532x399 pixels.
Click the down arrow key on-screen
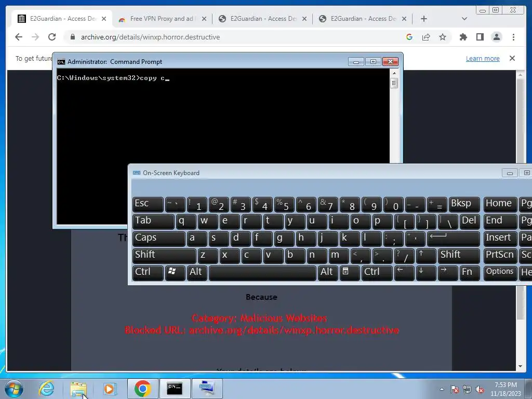pos(426,273)
